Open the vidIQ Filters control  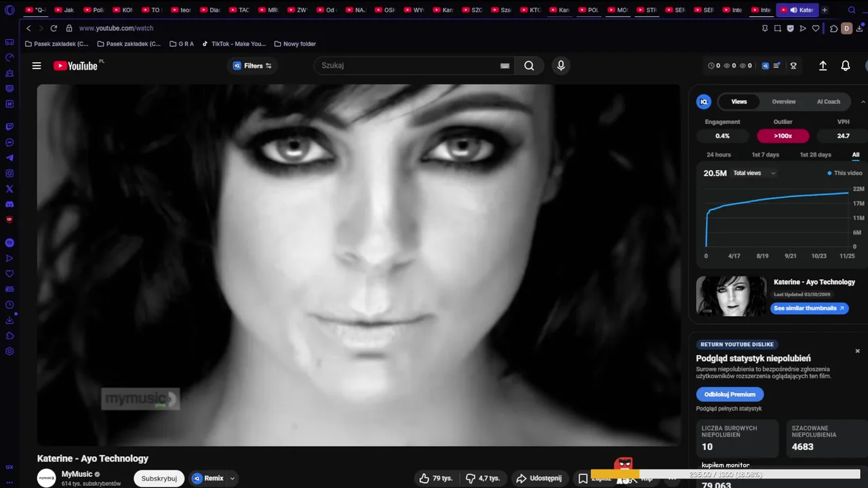coord(252,66)
